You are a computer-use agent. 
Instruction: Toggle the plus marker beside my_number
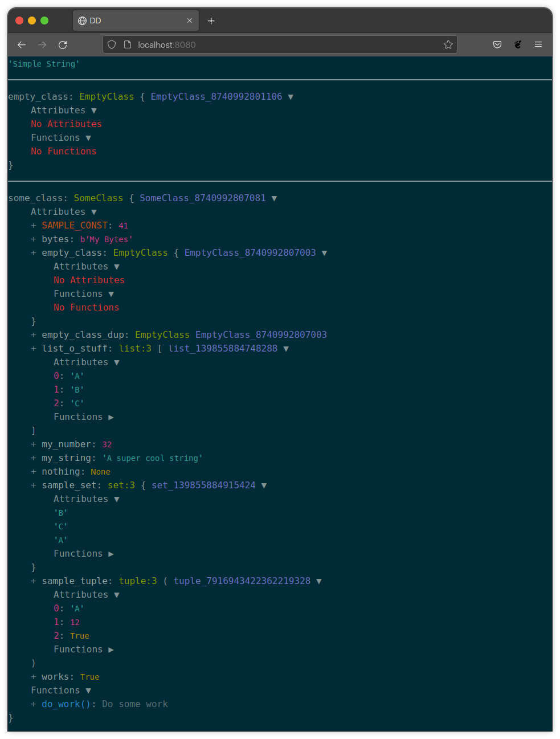(33, 444)
